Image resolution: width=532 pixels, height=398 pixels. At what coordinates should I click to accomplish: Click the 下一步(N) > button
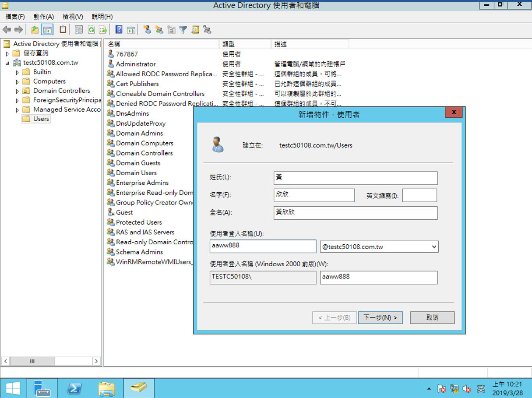(380, 317)
